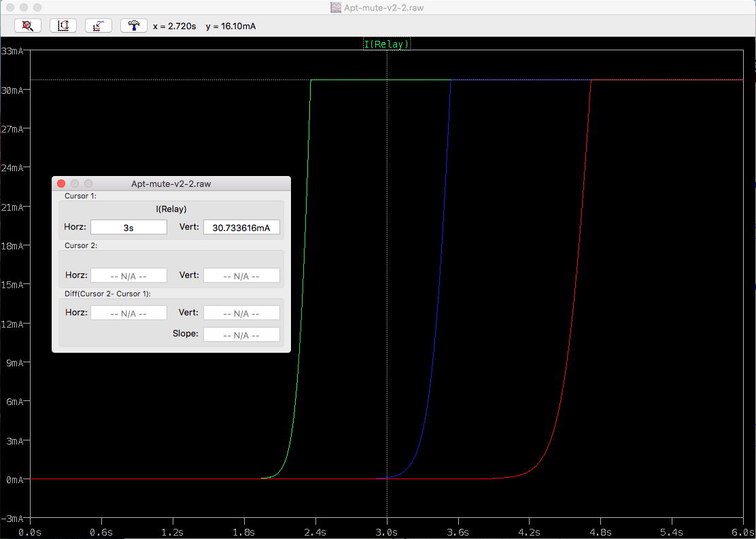This screenshot has height=539, width=756.
Task: Click the 3.6s time axis label
Action: 458,533
